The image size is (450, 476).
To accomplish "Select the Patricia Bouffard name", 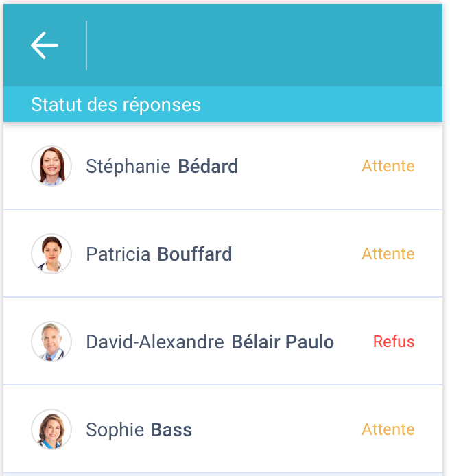I will [159, 254].
